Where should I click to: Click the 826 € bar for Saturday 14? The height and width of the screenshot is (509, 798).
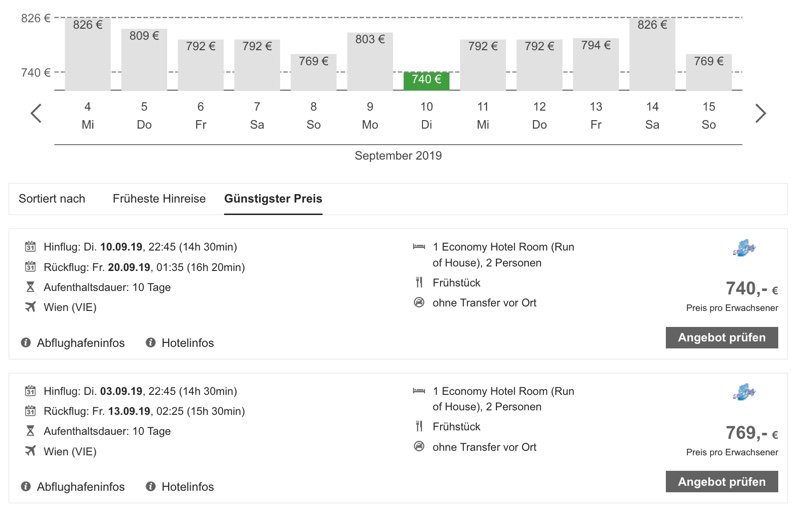pyautogui.click(x=652, y=53)
